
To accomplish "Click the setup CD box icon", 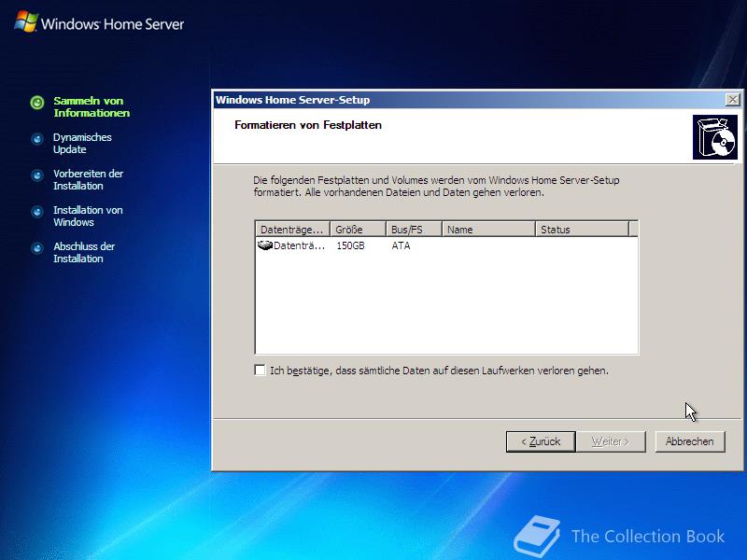I will click(x=715, y=137).
